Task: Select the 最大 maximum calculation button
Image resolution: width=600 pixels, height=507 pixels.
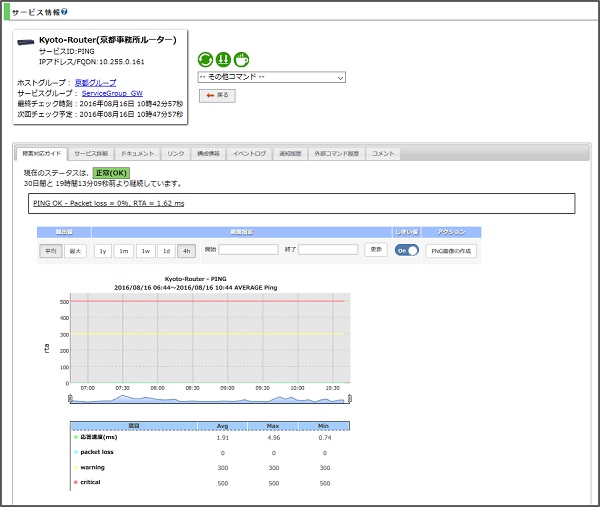Action: click(x=75, y=251)
